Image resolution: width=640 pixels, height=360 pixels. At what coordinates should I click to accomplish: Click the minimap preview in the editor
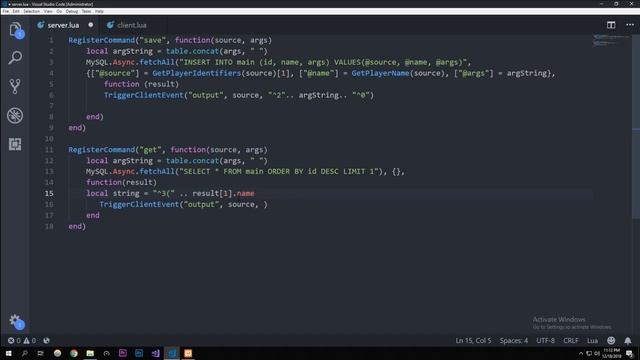(611, 40)
